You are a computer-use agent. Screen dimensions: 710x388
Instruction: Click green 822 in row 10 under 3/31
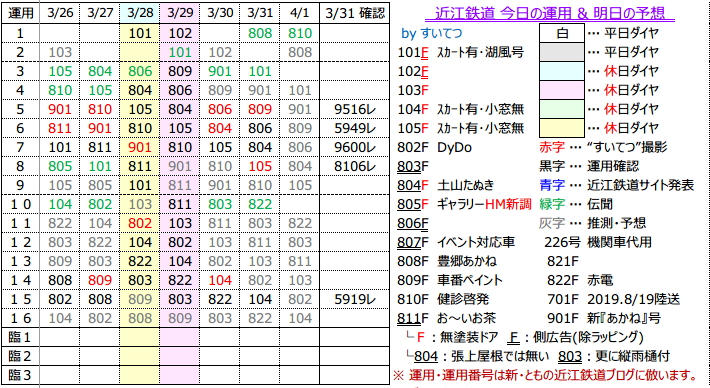pyautogui.click(x=260, y=204)
